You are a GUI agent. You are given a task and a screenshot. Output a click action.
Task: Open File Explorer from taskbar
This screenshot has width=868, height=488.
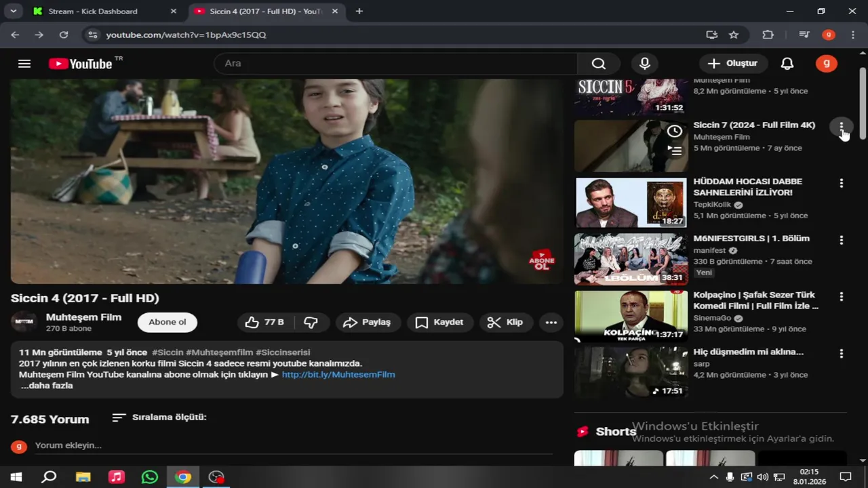tap(83, 477)
